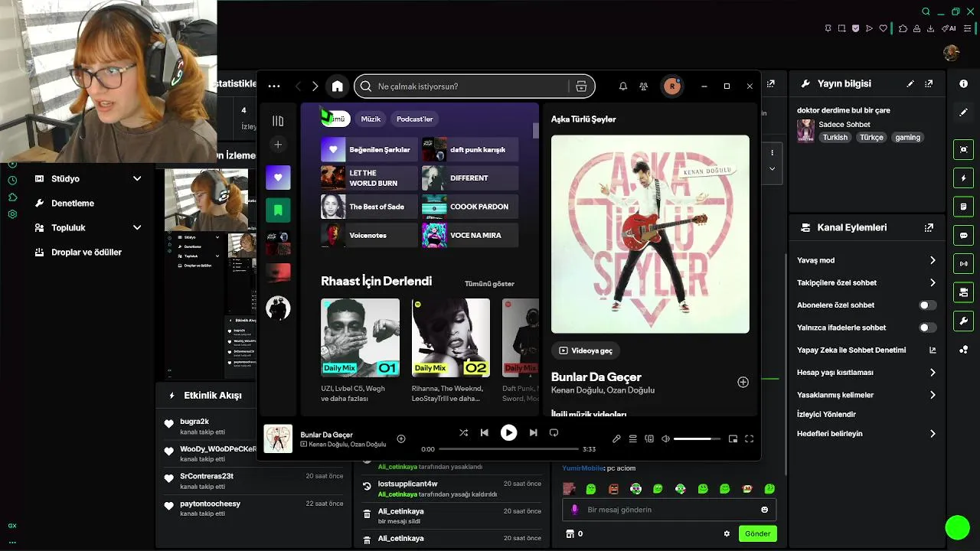Go to previous track in Spotify
The image size is (980, 551).
[x=484, y=432]
